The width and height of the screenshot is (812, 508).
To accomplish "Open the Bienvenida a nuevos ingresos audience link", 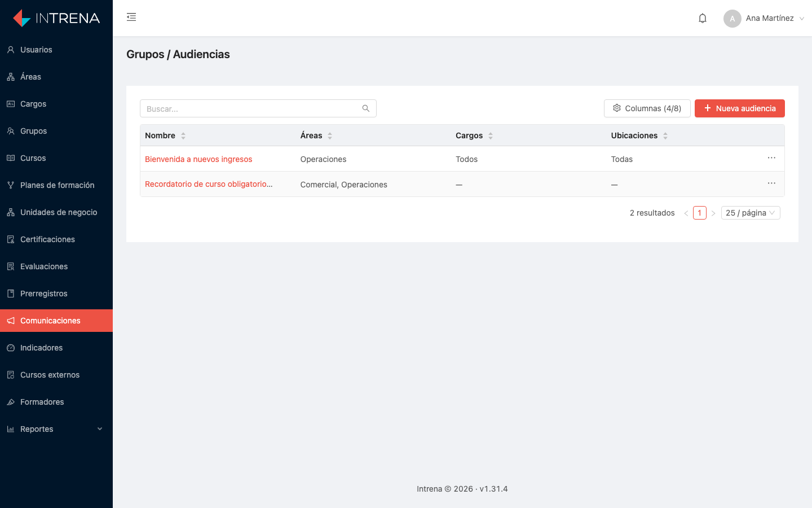I will click(198, 159).
